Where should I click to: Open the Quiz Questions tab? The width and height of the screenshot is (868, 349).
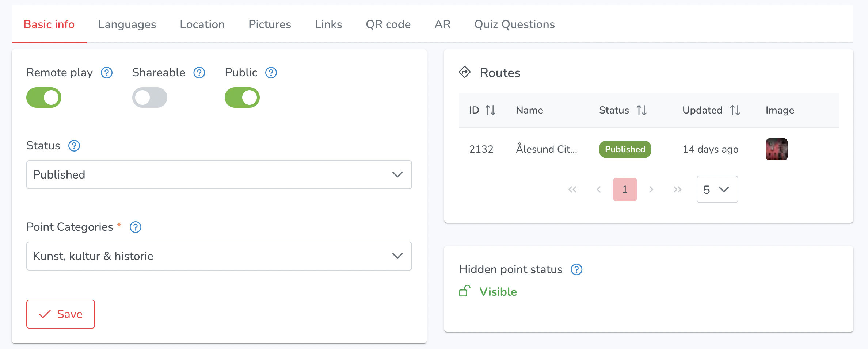514,24
